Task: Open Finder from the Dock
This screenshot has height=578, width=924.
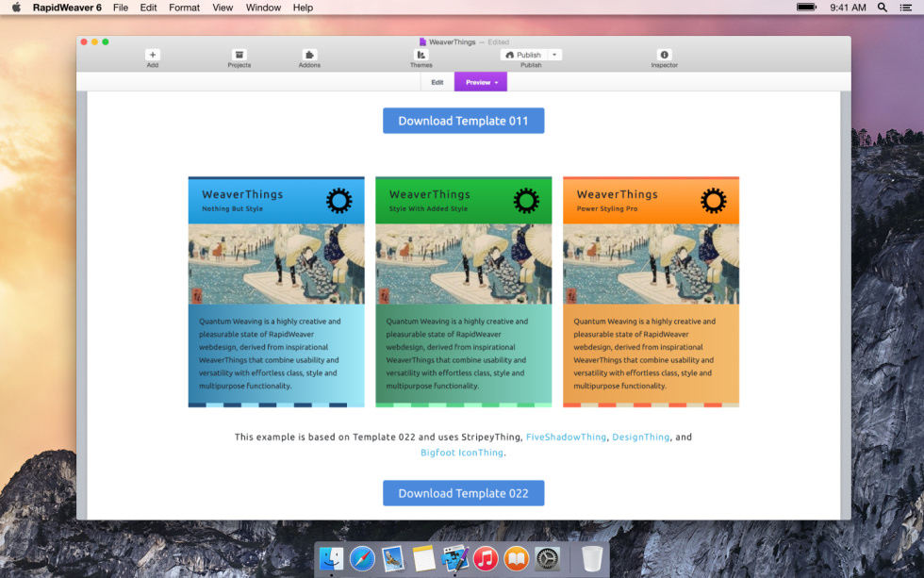Action: click(331, 558)
